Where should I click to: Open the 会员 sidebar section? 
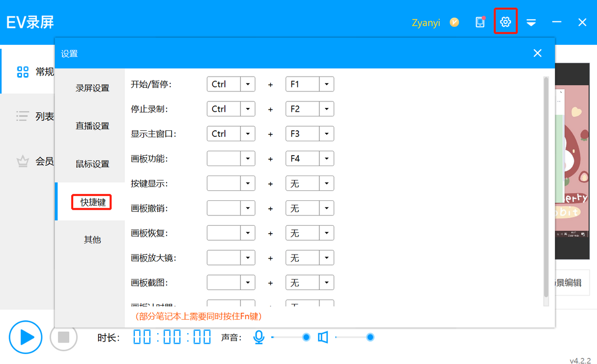(x=27, y=161)
